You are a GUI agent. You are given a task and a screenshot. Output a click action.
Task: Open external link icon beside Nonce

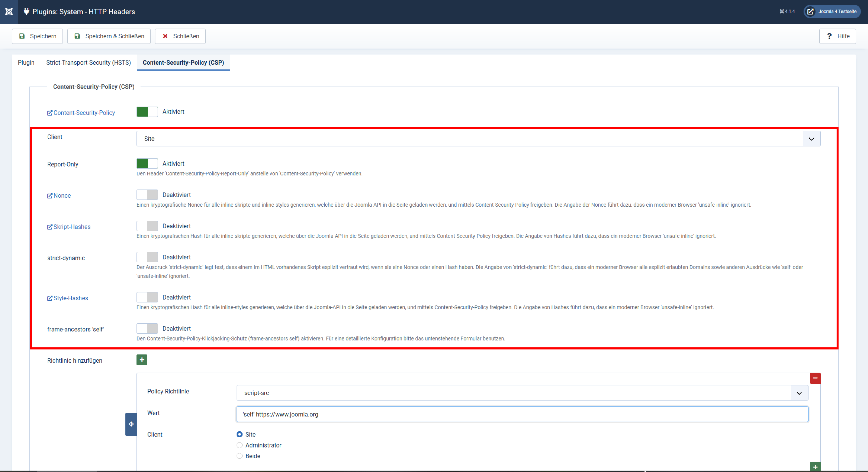pyautogui.click(x=50, y=196)
